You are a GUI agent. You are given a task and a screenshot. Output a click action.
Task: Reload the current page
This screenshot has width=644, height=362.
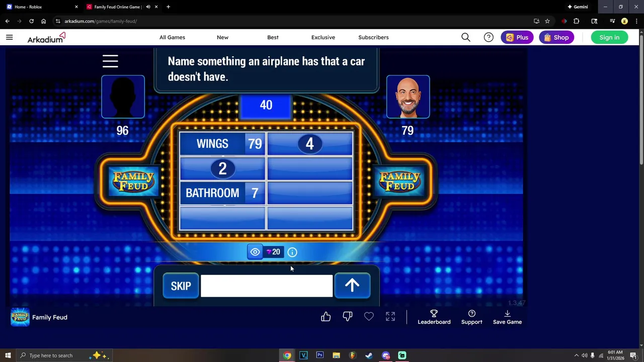pyautogui.click(x=31, y=21)
